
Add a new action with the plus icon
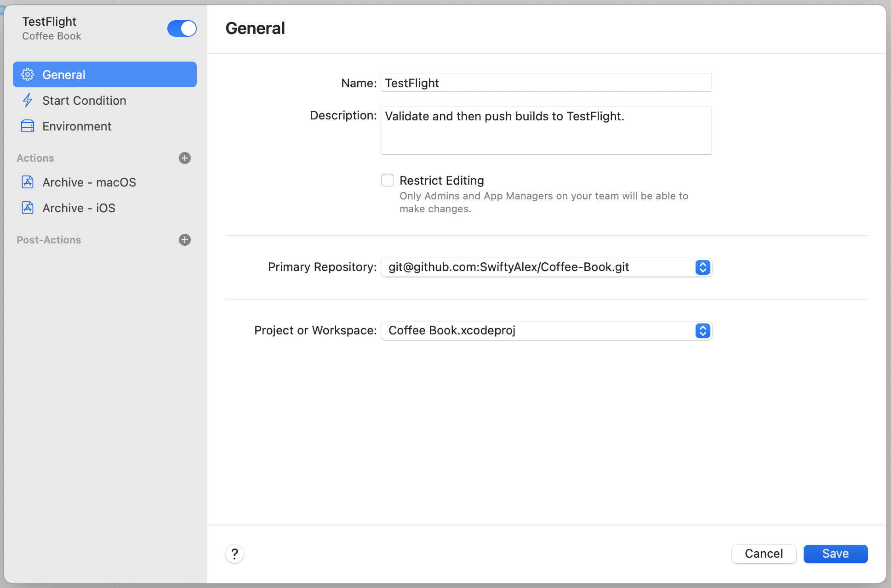185,158
